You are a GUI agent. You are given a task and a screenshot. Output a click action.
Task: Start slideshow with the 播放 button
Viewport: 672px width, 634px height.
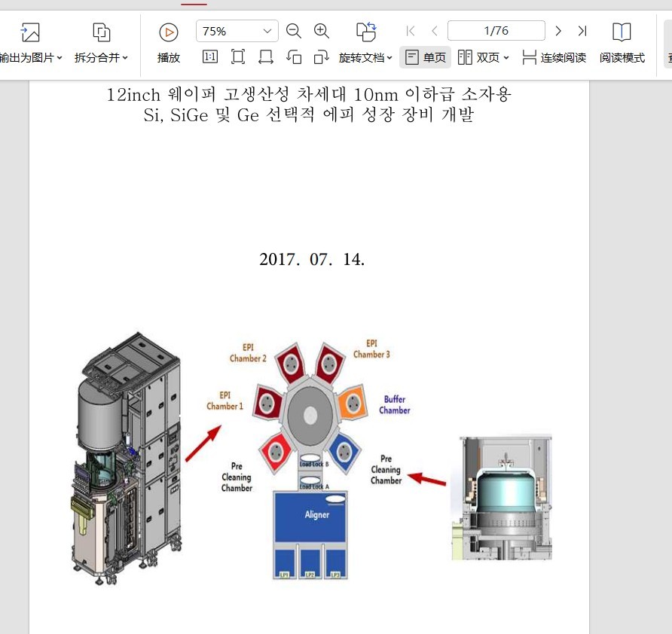tap(169, 43)
